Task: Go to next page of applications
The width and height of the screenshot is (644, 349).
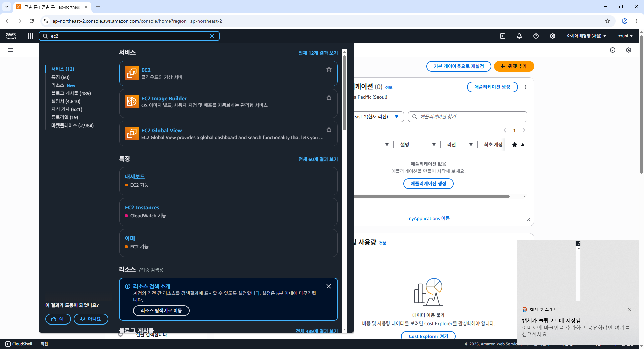Action: tap(524, 130)
